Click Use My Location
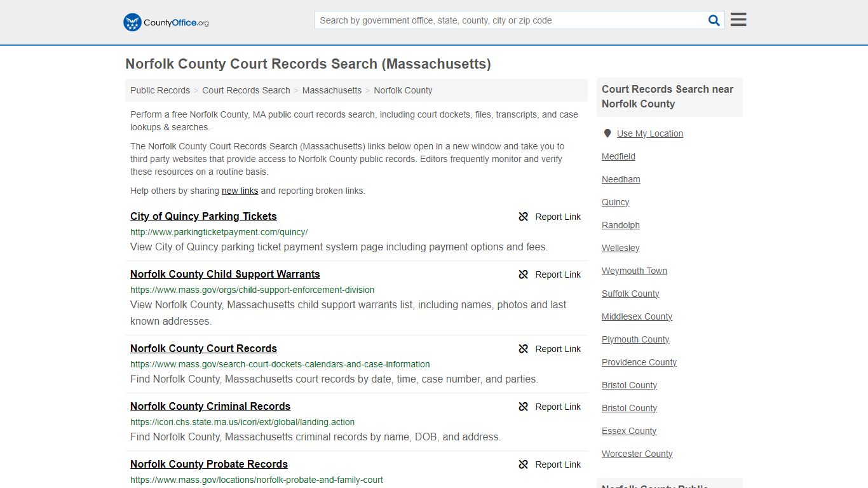This screenshot has height=488, width=868. (x=650, y=133)
